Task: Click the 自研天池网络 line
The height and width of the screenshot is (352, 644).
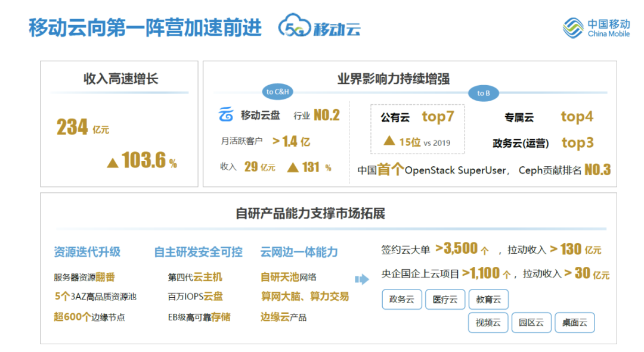Action: click(x=289, y=278)
